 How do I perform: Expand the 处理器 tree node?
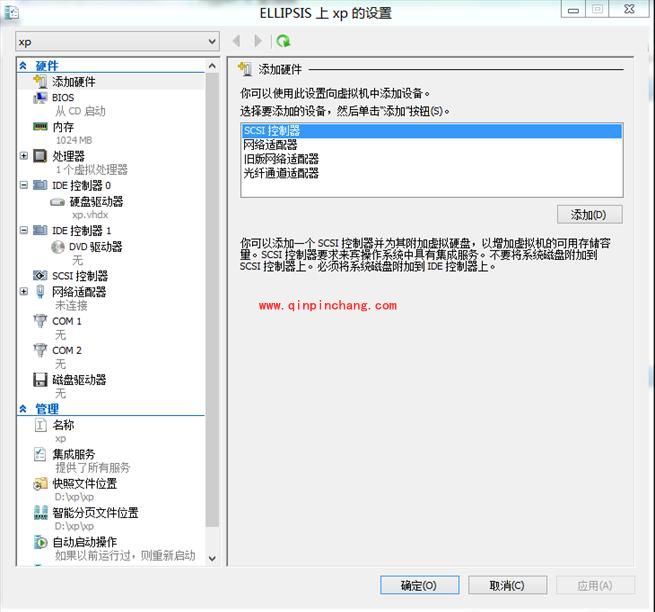(x=24, y=156)
